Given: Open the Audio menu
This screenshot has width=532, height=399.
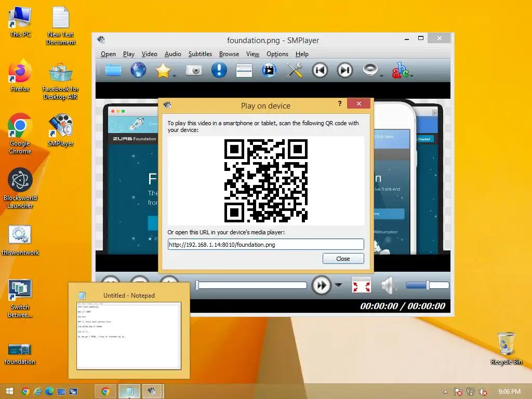Looking at the screenshot, I should (172, 54).
